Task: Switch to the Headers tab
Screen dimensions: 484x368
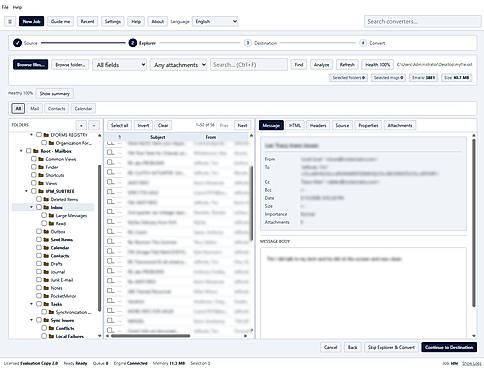Action: tap(318, 125)
